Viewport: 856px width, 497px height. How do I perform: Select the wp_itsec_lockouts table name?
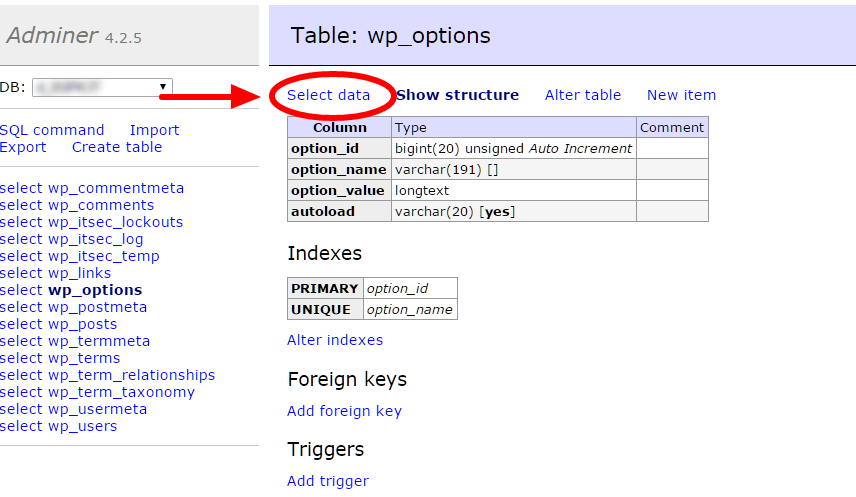(x=115, y=222)
